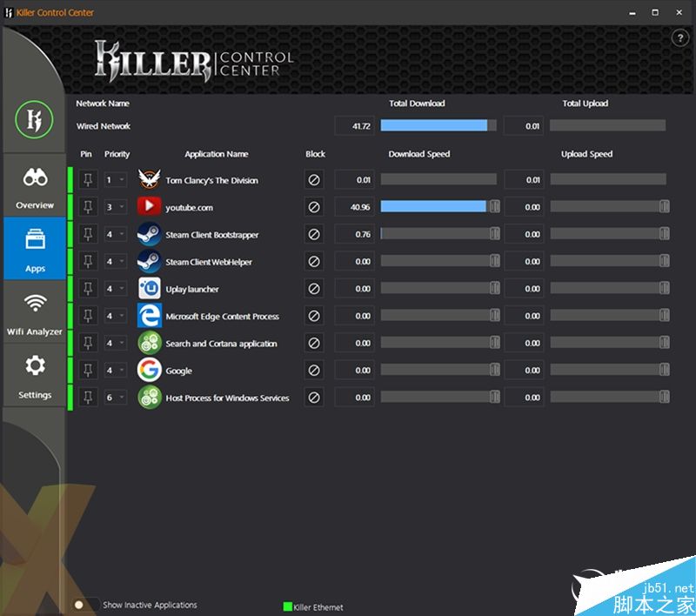The image size is (696, 616).
Task: Open Microsoft Edge priority dropdown
Action: click(x=116, y=316)
